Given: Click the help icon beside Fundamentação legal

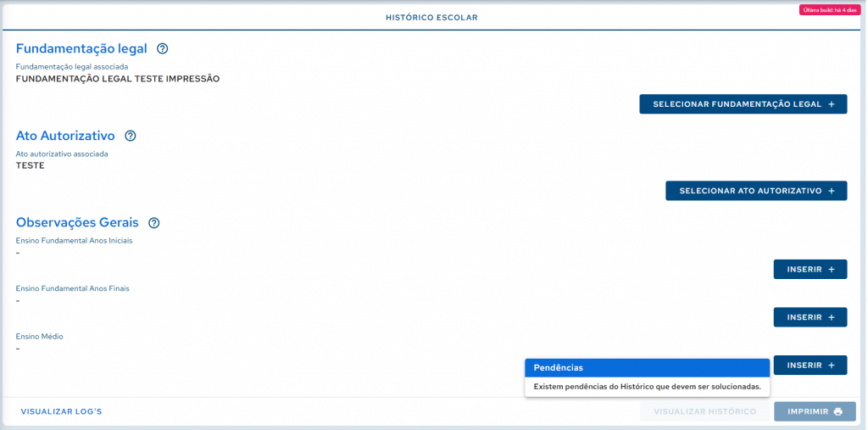Looking at the screenshot, I should click(163, 48).
